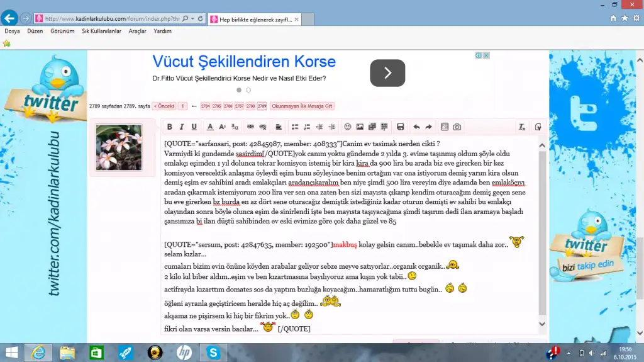This screenshot has height=362, width=644.
Task: Open Skype from the Windows taskbar
Action: click(x=214, y=352)
